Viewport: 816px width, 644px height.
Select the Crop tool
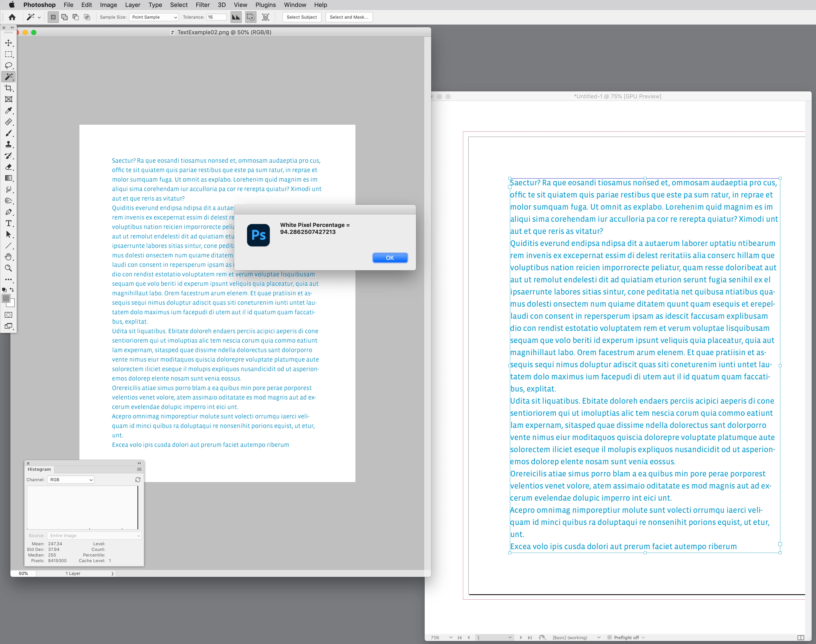point(8,88)
